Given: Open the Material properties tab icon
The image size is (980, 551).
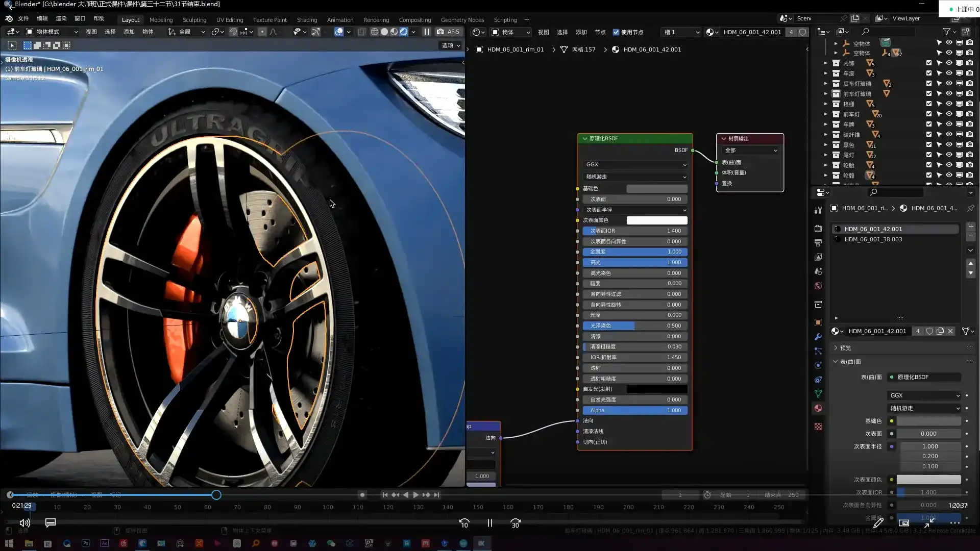Looking at the screenshot, I should tap(818, 408).
